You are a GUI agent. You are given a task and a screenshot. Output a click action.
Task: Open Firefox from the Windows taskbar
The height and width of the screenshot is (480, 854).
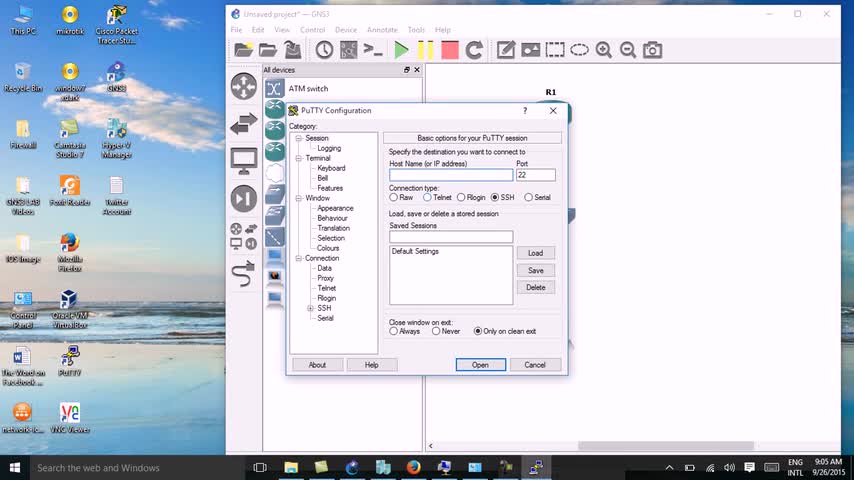tap(413, 467)
